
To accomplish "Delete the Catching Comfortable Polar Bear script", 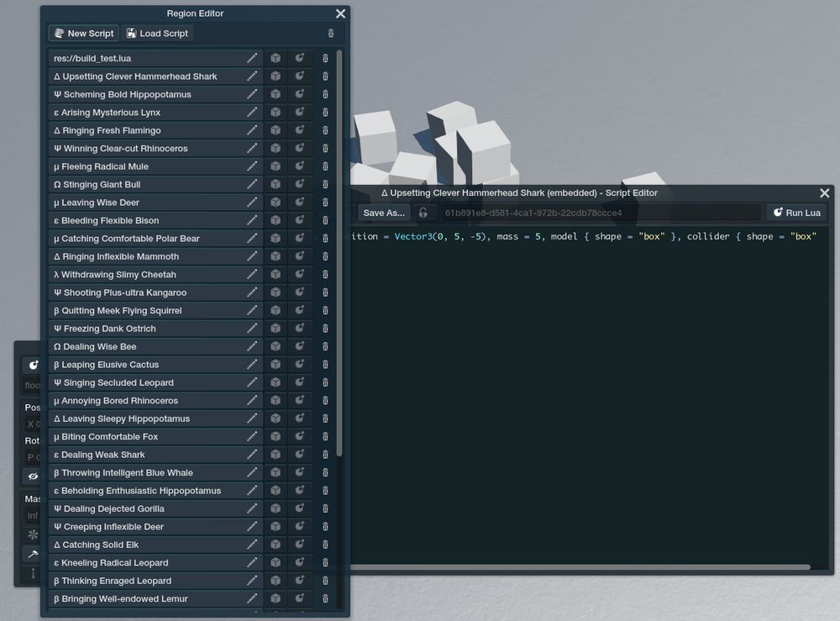I will click(325, 239).
